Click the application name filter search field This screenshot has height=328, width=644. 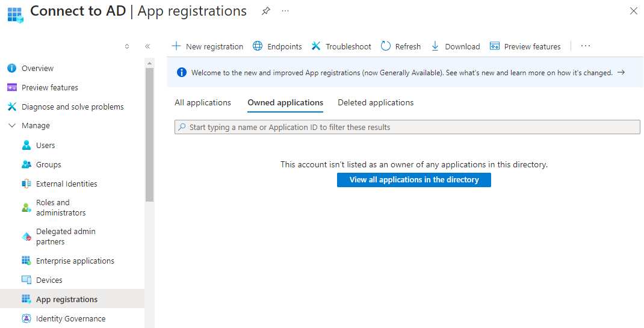407,127
